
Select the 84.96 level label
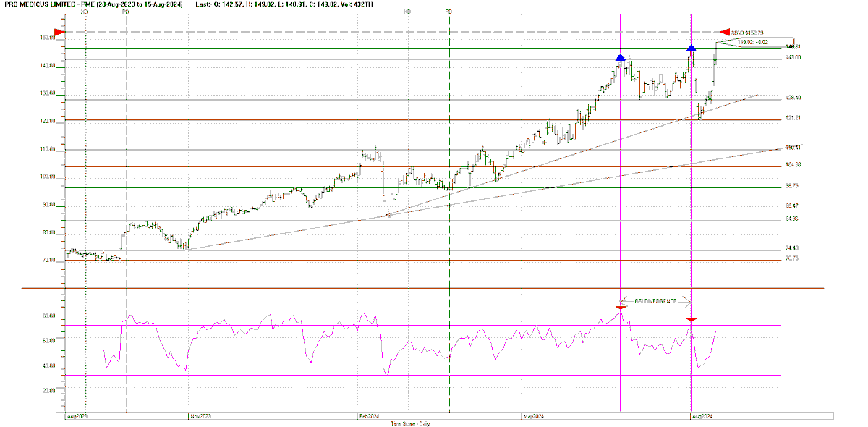tap(792, 219)
